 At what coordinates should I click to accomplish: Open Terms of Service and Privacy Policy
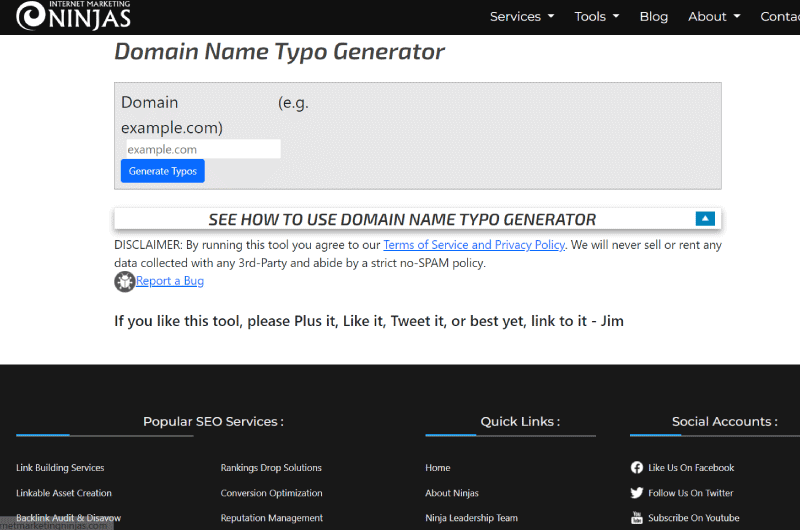474,245
